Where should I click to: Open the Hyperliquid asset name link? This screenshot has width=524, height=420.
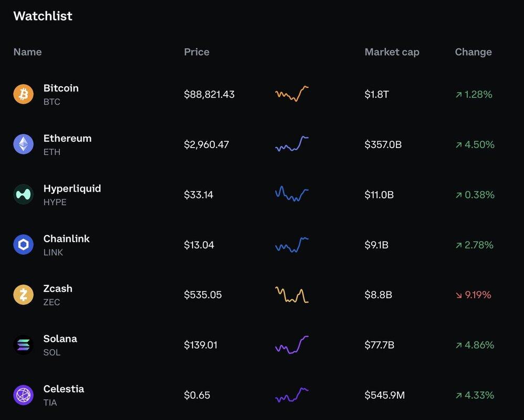click(x=72, y=188)
